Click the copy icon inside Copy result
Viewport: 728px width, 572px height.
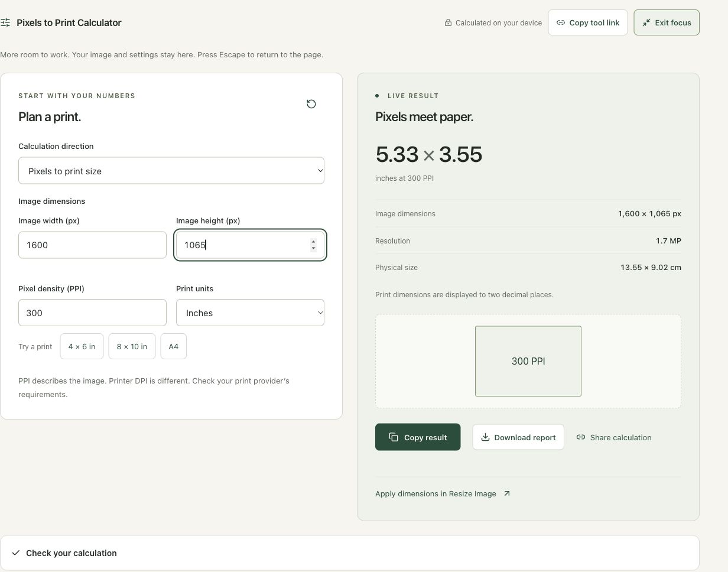coord(394,437)
